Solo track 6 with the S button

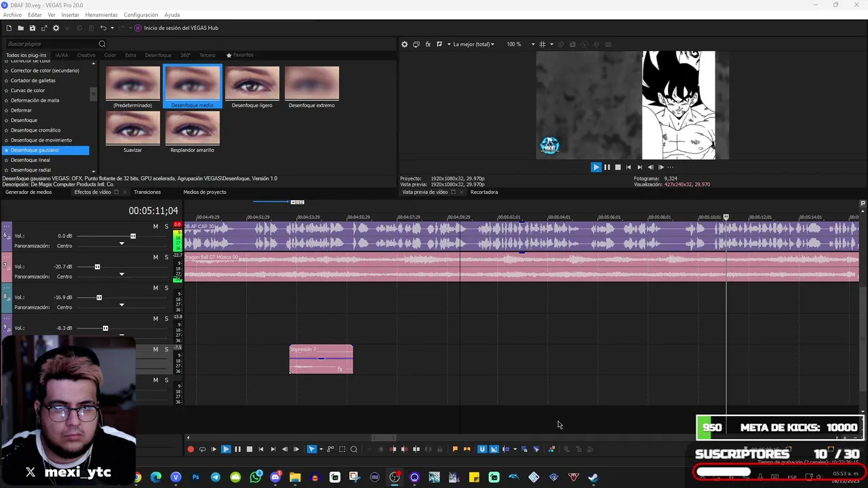click(166, 226)
